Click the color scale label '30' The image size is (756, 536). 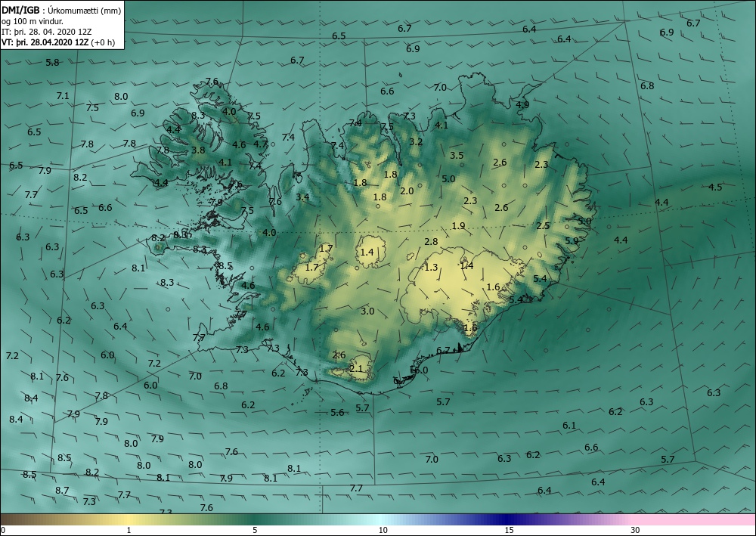pos(635,530)
